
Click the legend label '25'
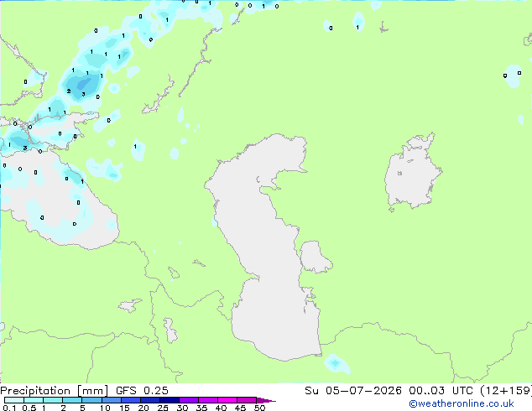[163, 408]
